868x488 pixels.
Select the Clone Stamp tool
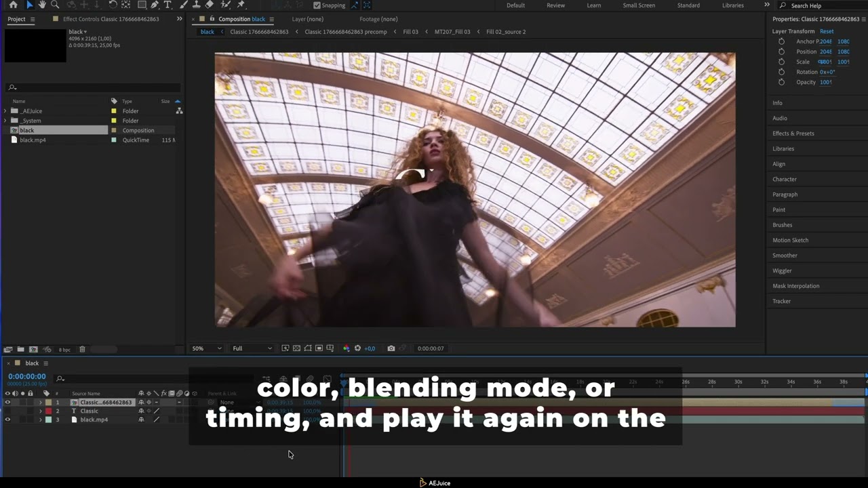(x=197, y=5)
